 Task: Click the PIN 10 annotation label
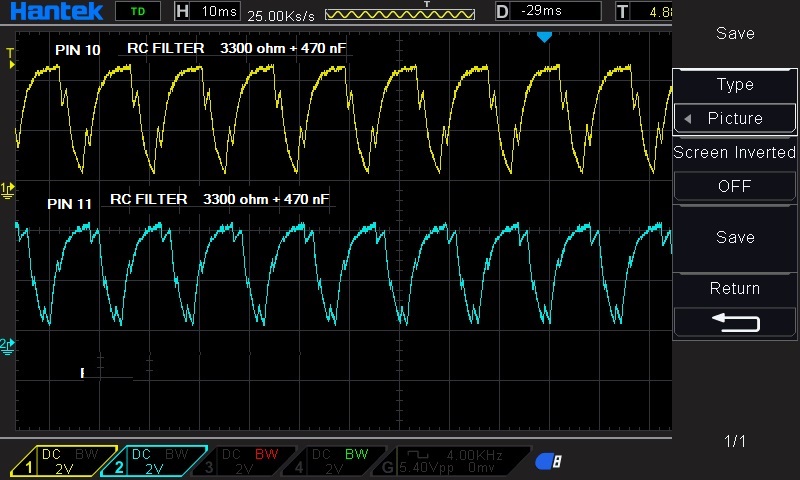click(78, 50)
